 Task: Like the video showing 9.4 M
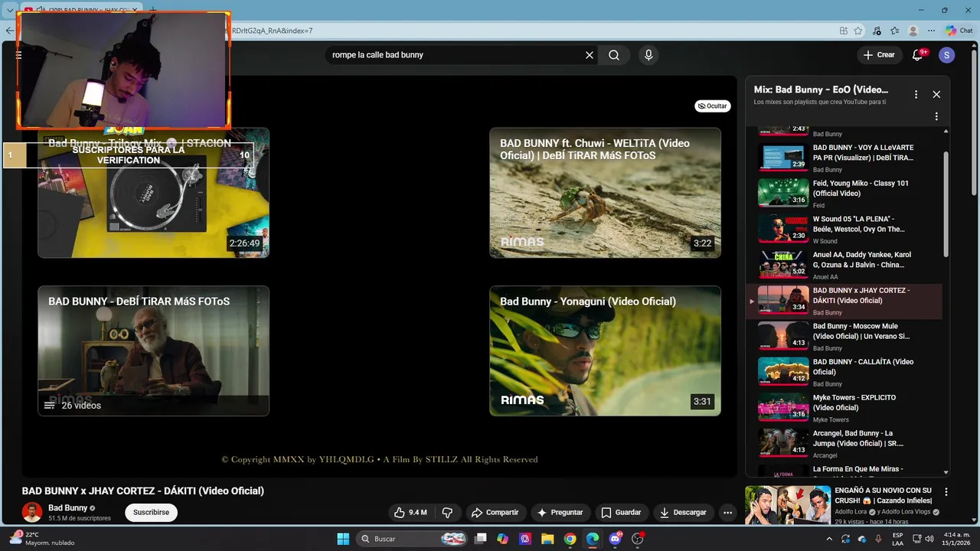point(410,513)
